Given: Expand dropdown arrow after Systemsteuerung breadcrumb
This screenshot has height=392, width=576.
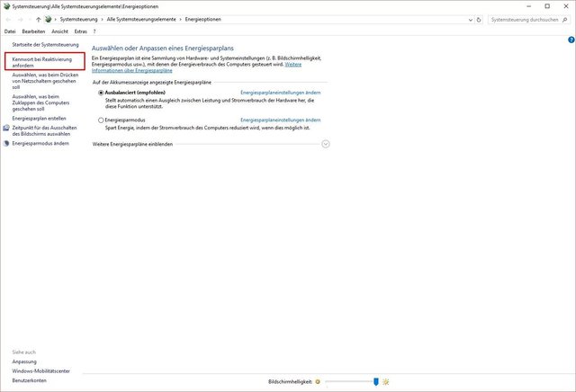Looking at the screenshot, I should click(102, 20).
